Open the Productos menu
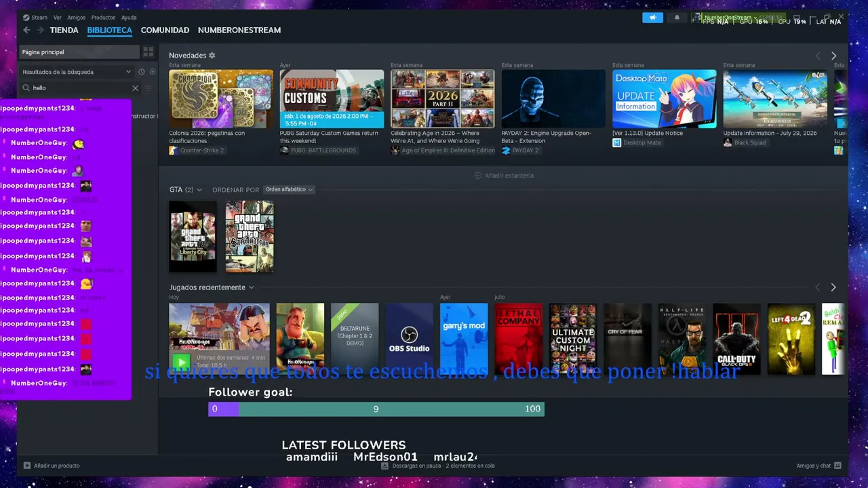This screenshot has width=868, height=488. pos(103,18)
